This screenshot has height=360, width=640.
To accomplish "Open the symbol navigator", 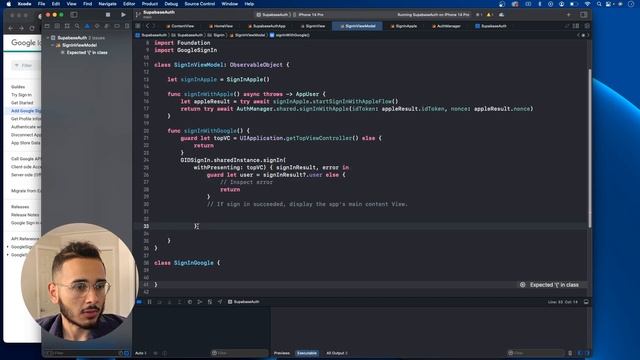I will (67, 26).
